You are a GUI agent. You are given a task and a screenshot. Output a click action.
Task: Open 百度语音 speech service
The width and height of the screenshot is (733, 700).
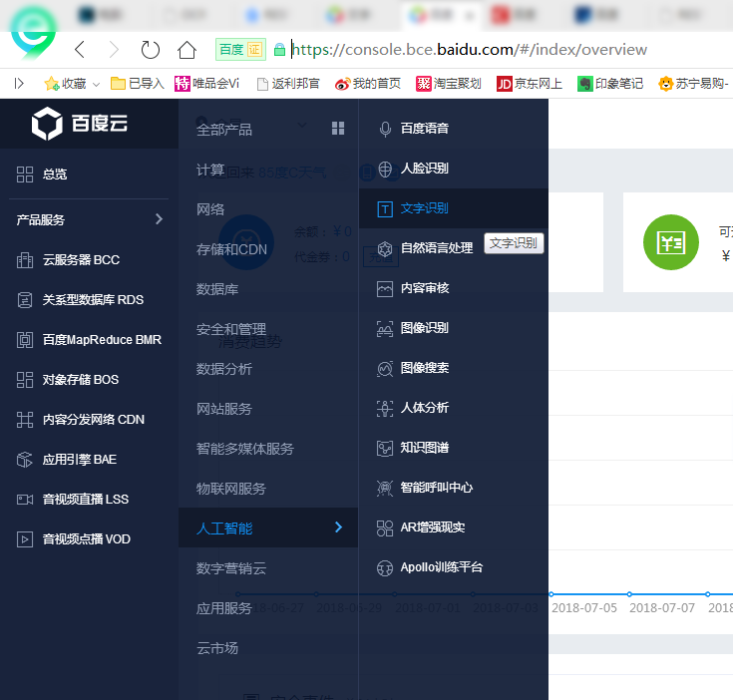(x=454, y=129)
